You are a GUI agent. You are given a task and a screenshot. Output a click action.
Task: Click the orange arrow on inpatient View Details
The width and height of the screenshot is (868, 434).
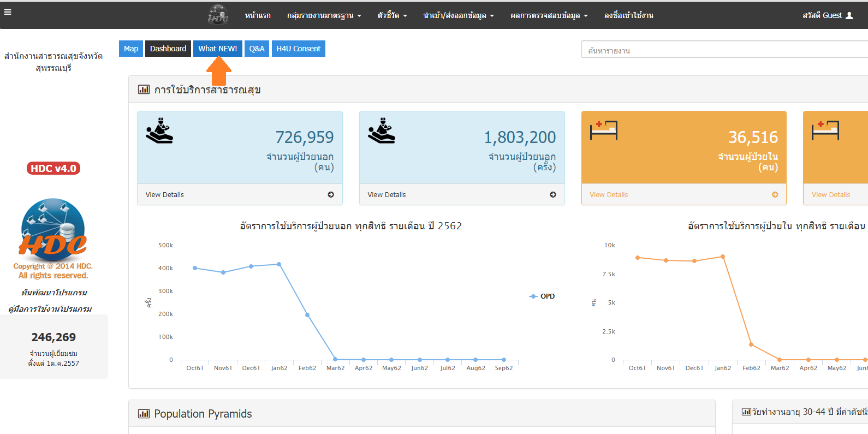pyautogui.click(x=775, y=194)
